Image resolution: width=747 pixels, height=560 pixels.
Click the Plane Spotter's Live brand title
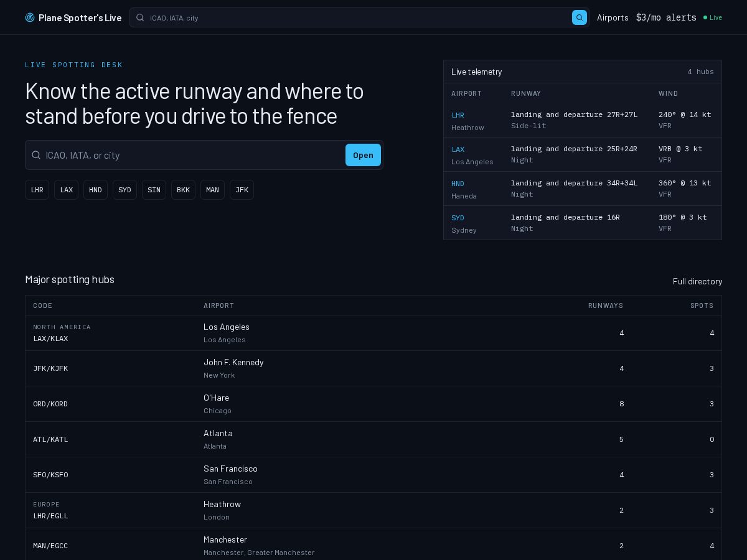[80, 17]
